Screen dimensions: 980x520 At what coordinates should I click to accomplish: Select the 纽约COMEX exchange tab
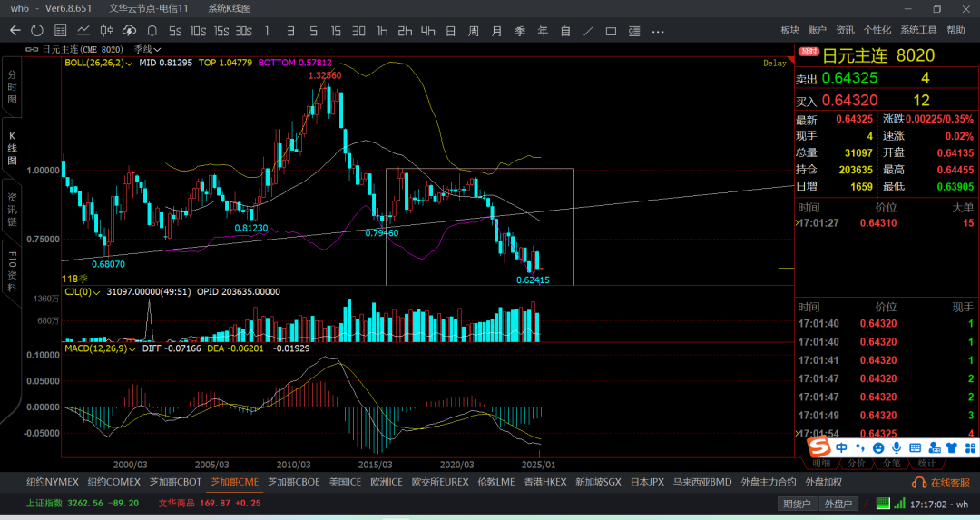point(113,483)
